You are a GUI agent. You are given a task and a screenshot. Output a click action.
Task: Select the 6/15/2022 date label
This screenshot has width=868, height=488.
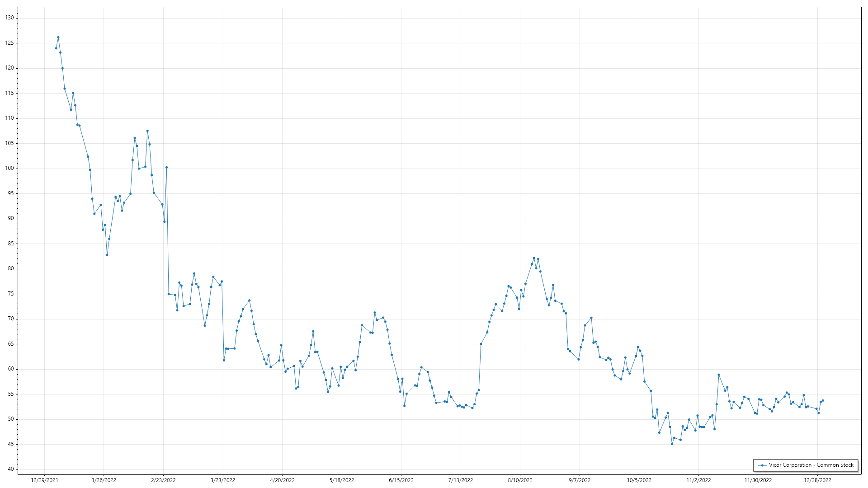pyautogui.click(x=401, y=480)
